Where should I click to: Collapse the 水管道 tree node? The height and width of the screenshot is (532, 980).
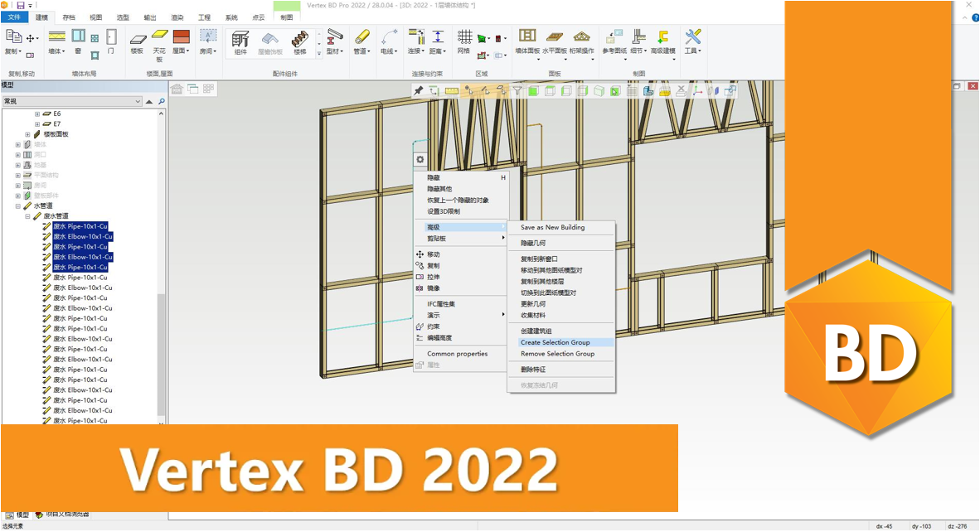[18, 206]
